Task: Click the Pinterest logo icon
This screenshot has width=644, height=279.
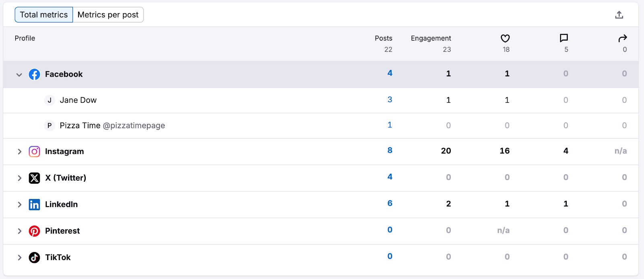Action: (34, 231)
